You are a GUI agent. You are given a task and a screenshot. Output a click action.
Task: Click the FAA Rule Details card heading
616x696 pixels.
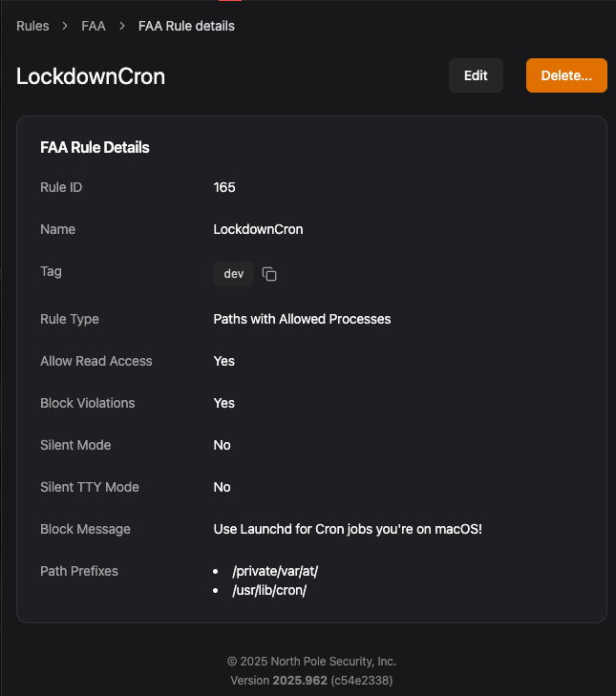(x=95, y=148)
